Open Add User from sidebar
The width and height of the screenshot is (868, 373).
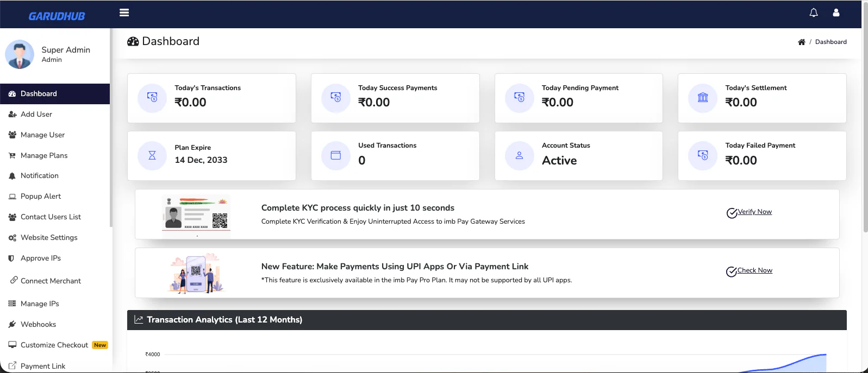coord(36,115)
